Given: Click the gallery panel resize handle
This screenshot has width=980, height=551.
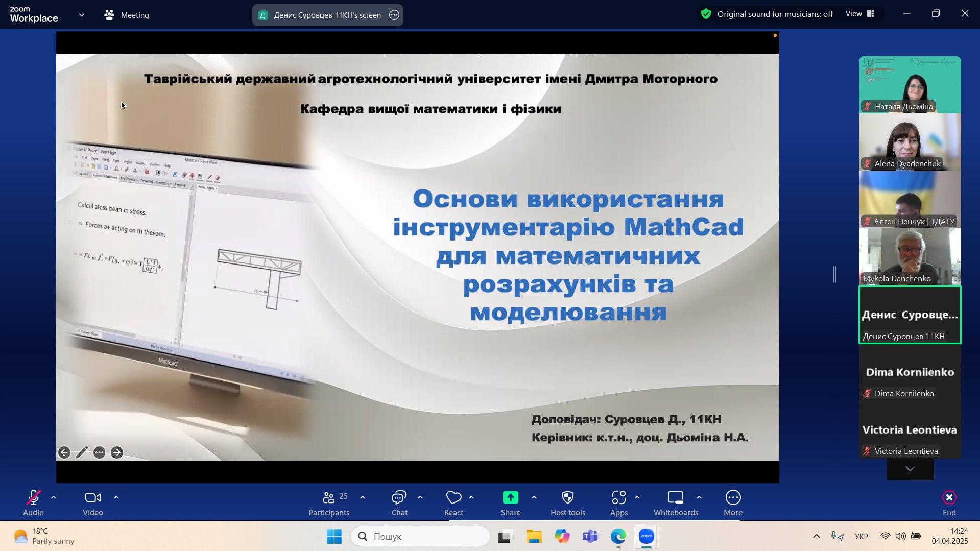Looking at the screenshot, I should point(835,274).
